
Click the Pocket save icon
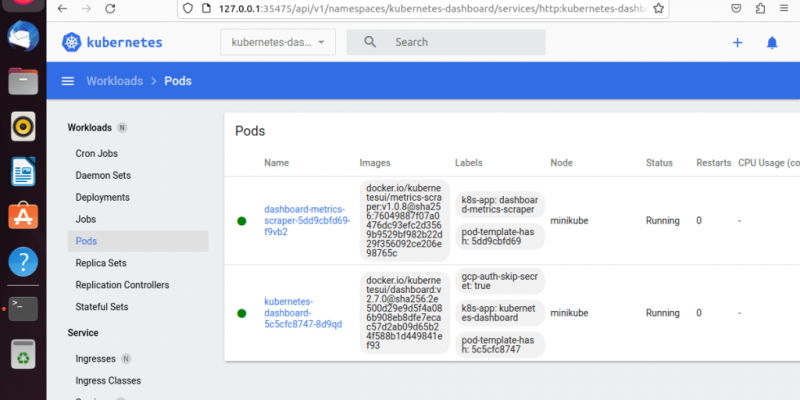(736, 8)
